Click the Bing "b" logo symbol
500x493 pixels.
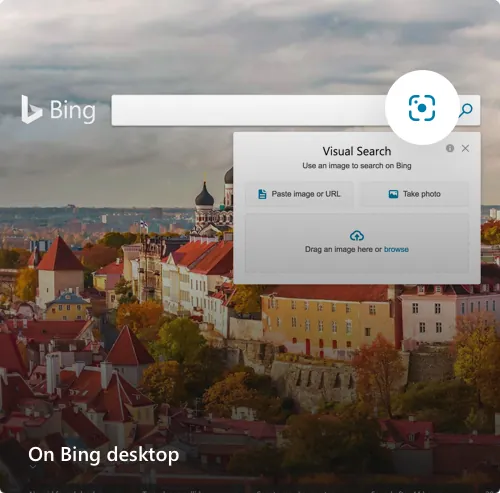[x=31, y=109]
